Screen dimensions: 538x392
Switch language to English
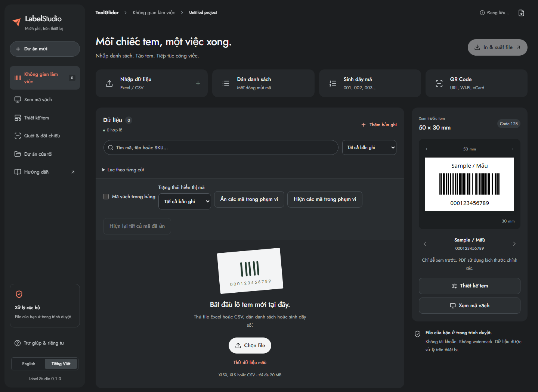click(x=29, y=364)
